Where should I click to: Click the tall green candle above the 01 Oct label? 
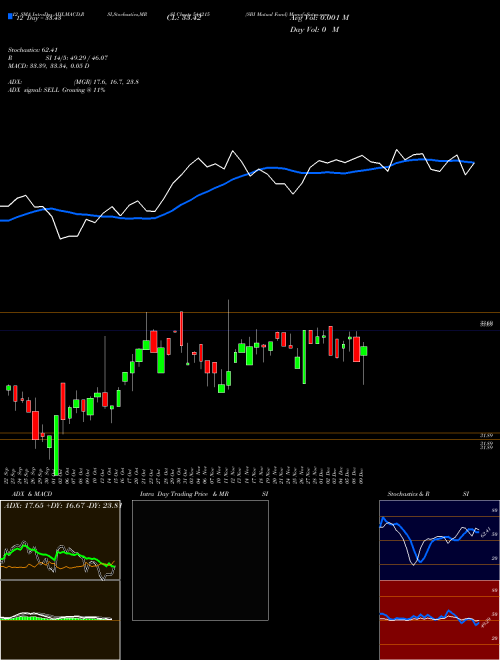coord(56,443)
